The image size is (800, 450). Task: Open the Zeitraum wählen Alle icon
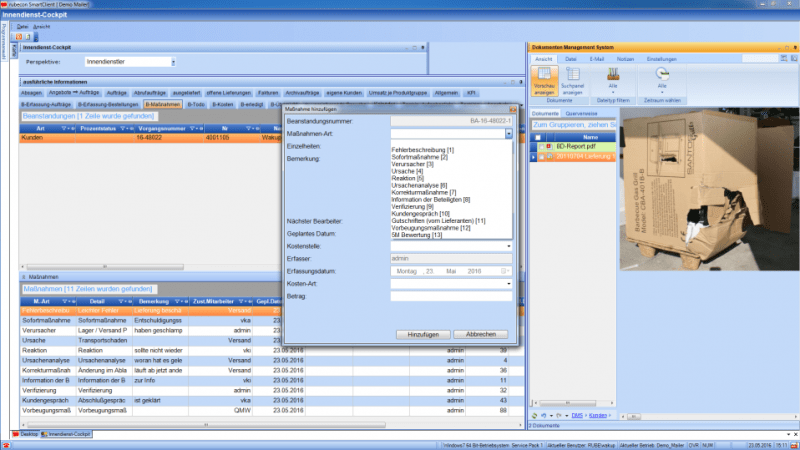coord(661,76)
